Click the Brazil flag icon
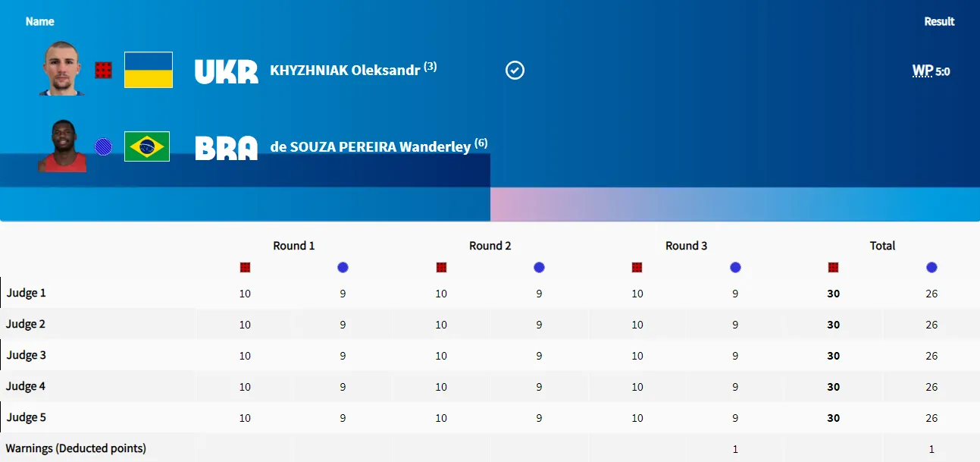980x462 pixels. (x=147, y=146)
